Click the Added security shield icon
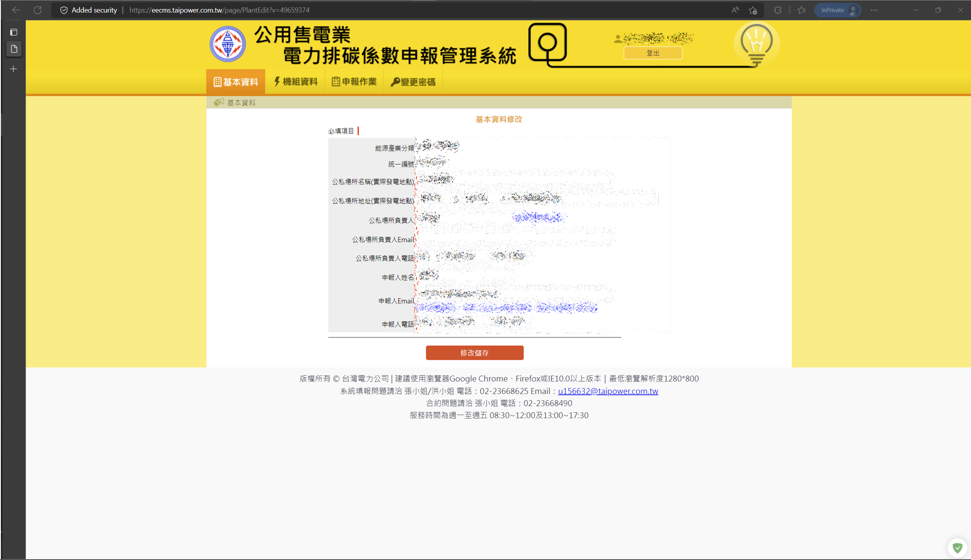Image resolution: width=971 pixels, height=560 pixels. (x=64, y=10)
